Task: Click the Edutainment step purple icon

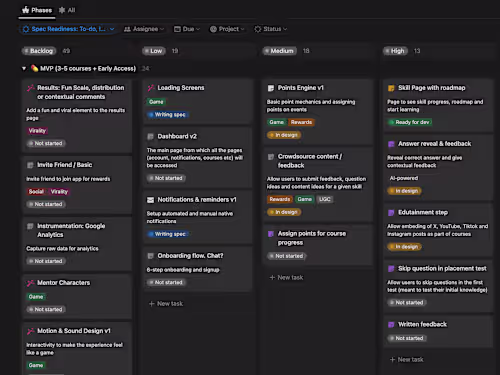Action: 391,213
